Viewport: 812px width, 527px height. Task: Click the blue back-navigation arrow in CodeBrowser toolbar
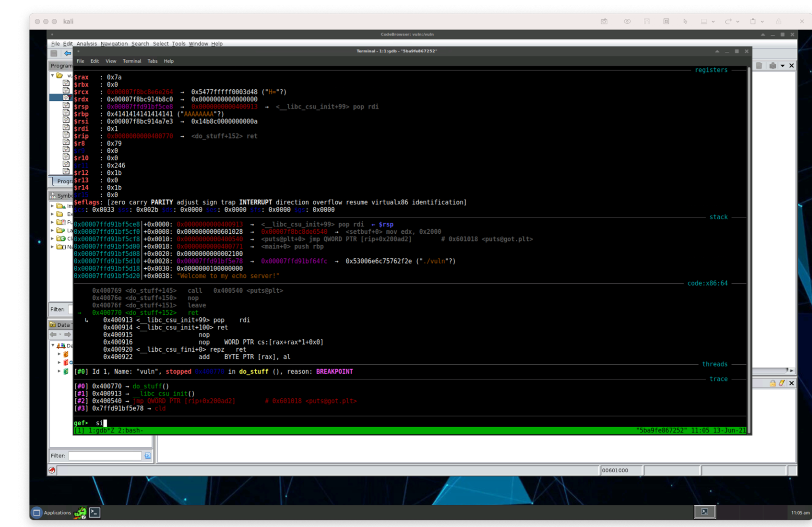pos(67,53)
